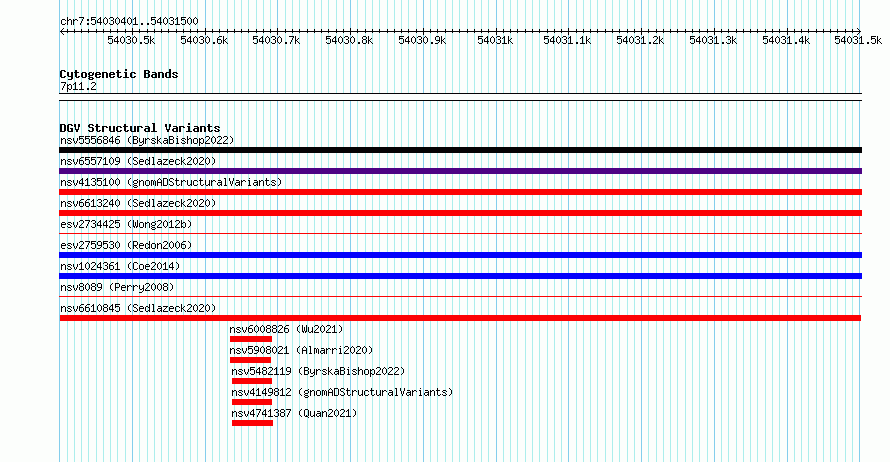Image resolution: width=890 pixels, height=462 pixels.
Task: Click the nsv5556846 (ByrskaBishop2022) label
Action: pos(147,140)
